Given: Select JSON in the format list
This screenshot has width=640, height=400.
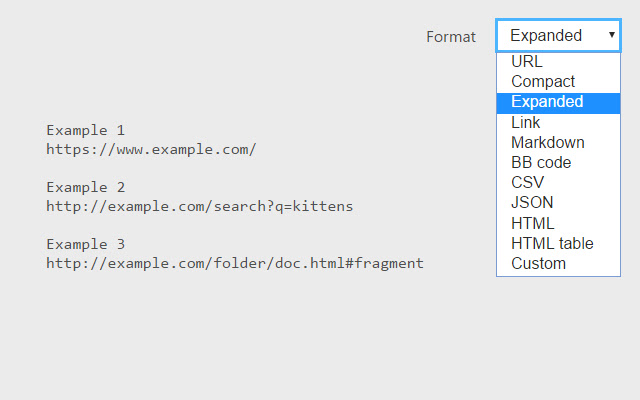Looking at the screenshot, I should [532, 203].
